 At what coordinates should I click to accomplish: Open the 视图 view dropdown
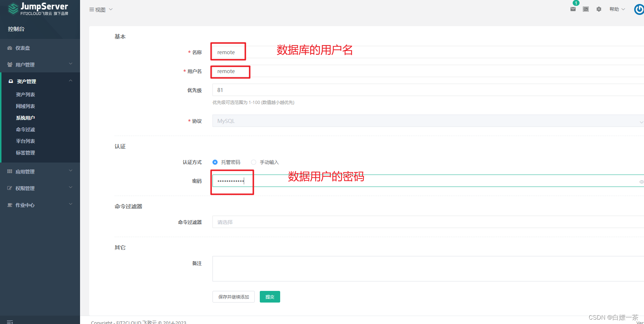101,9
